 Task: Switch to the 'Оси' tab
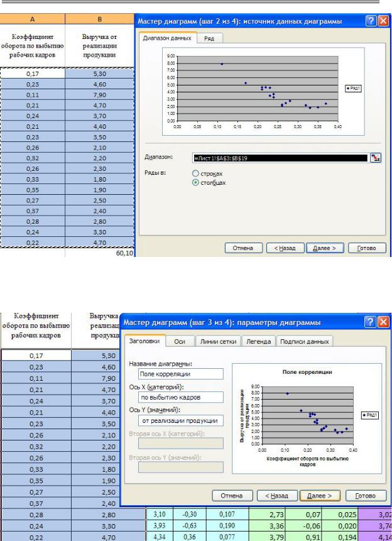(180, 341)
